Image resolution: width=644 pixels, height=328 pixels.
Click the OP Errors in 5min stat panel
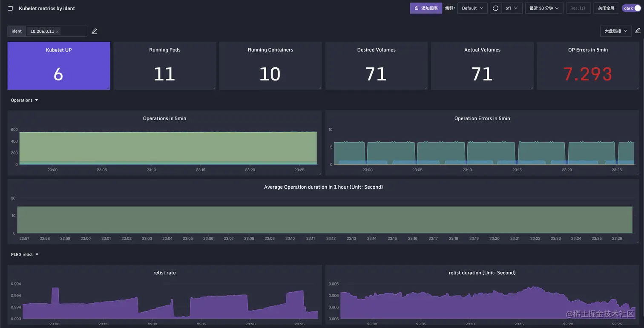[588, 66]
